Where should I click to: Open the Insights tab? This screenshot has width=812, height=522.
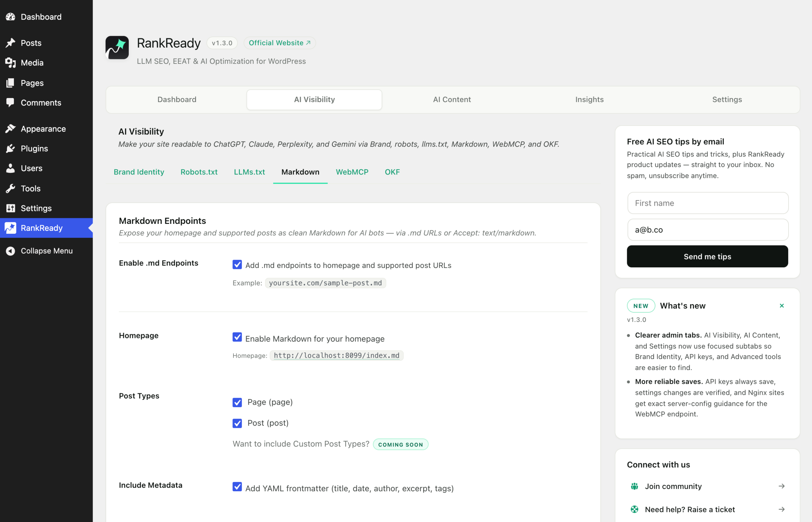click(589, 100)
